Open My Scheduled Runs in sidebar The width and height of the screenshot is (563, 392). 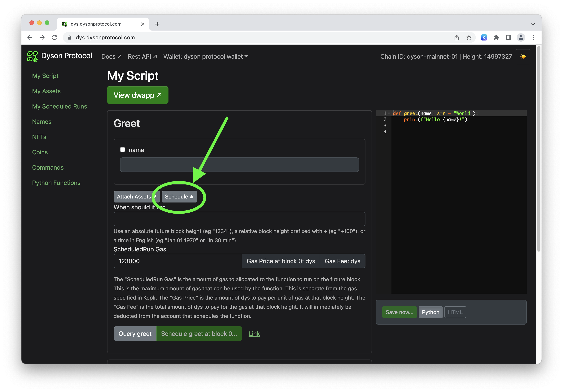tap(60, 106)
